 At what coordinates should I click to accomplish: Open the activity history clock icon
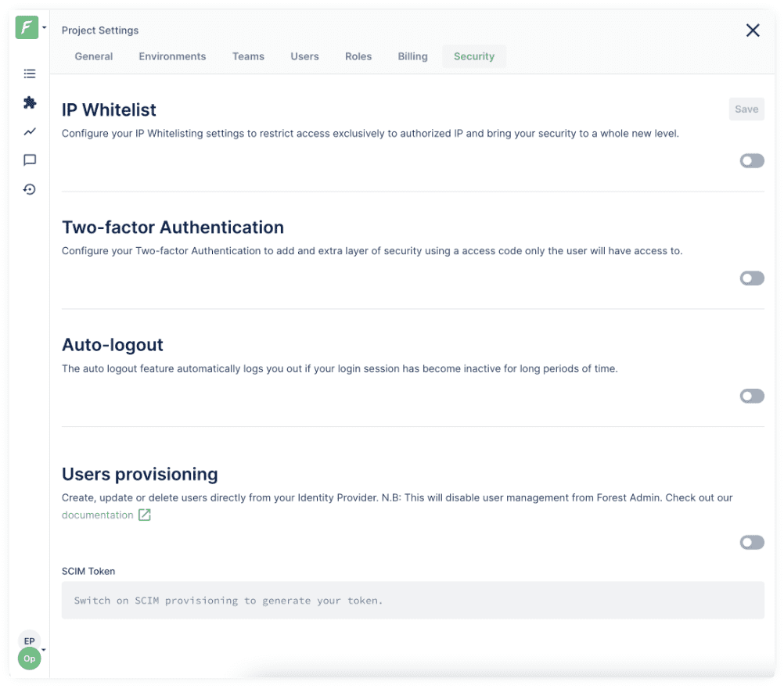pos(30,189)
